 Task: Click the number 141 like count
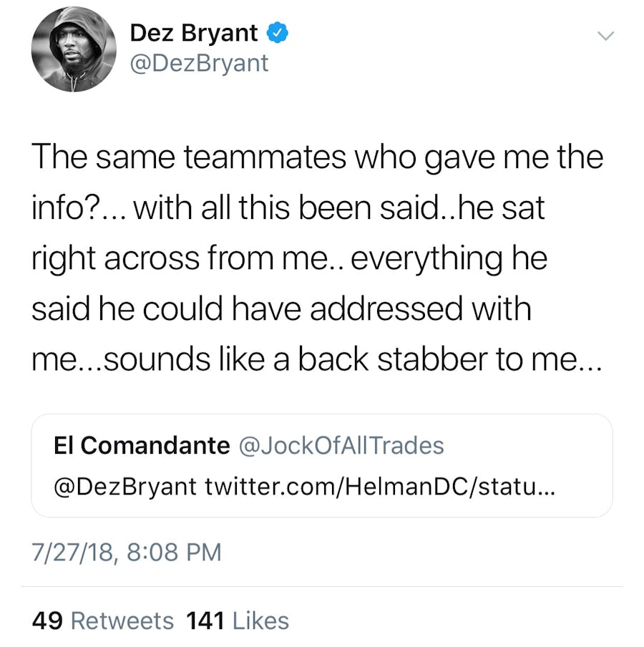(x=206, y=621)
